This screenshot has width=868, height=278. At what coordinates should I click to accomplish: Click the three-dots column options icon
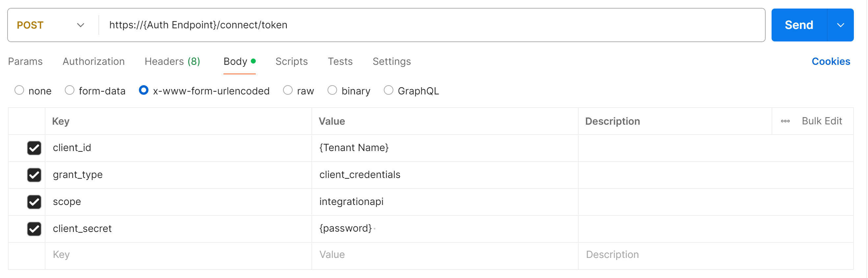point(785,121)
